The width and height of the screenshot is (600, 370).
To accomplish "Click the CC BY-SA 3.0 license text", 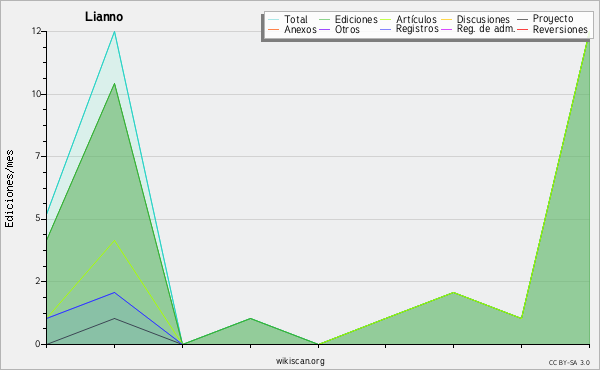I will pos(569,363).
